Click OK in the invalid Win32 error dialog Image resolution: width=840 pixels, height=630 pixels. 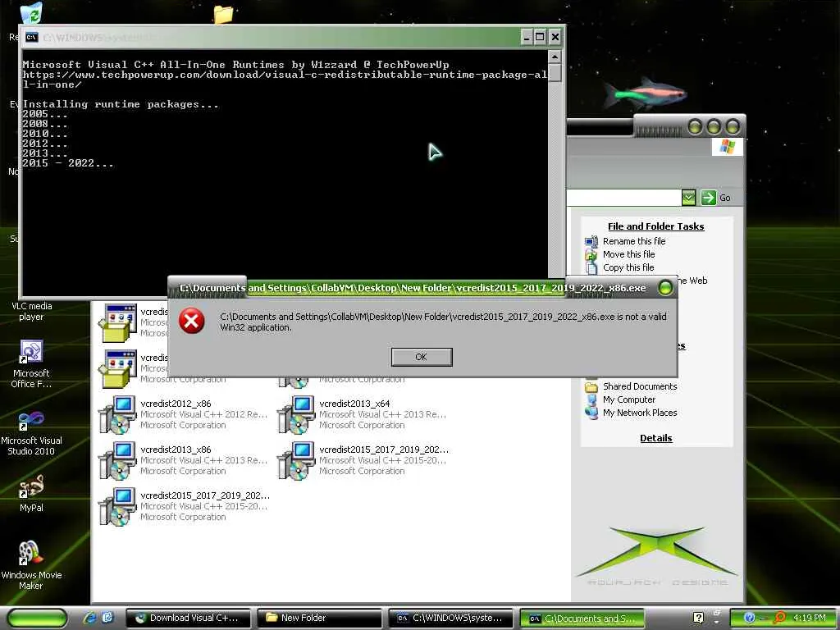(x=422, y=357)
